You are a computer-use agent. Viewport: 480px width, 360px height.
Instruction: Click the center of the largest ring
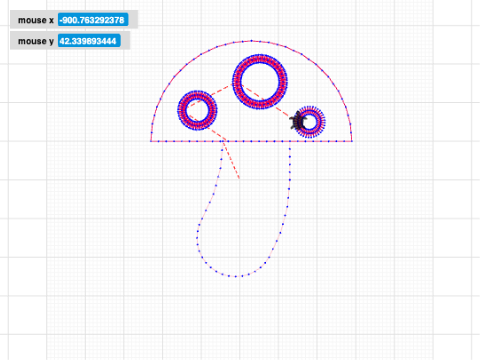(x=260, y=82)
